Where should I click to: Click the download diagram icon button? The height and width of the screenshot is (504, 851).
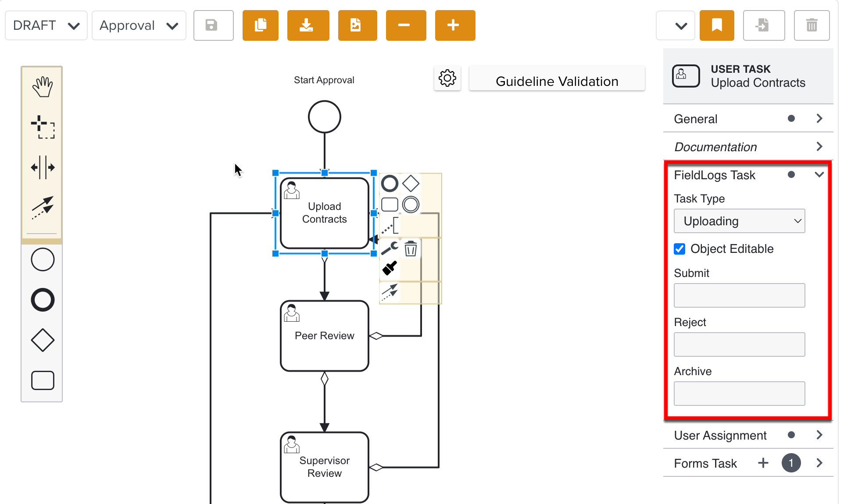click(x=308, y=25)
